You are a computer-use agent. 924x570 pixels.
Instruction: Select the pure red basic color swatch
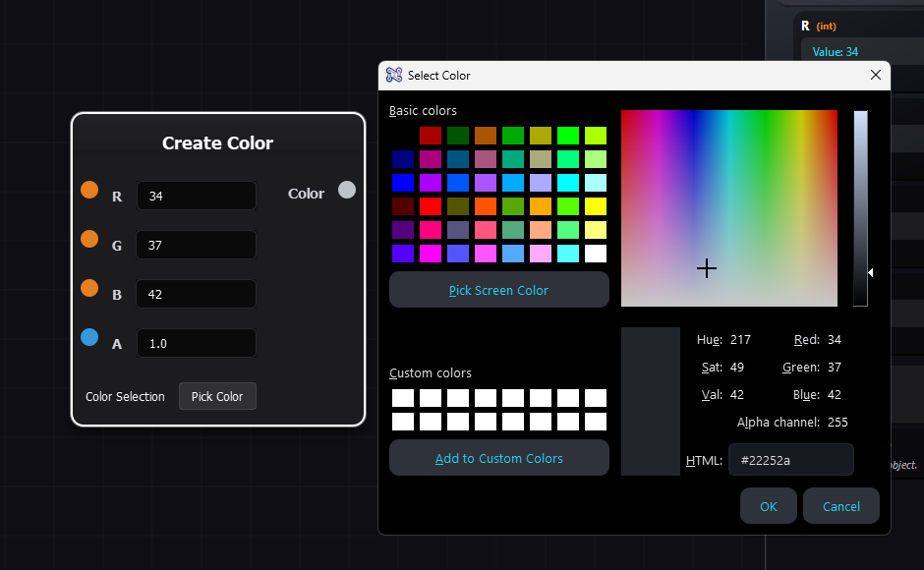pyautogui.click(x=431, y=206)
